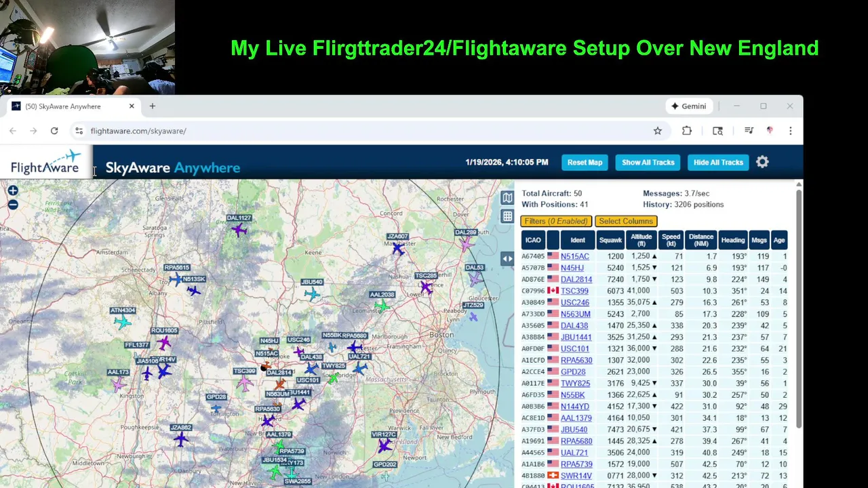Click Hide All Tracks
This screenshot has width=868, height=488.
coord(718,162)
